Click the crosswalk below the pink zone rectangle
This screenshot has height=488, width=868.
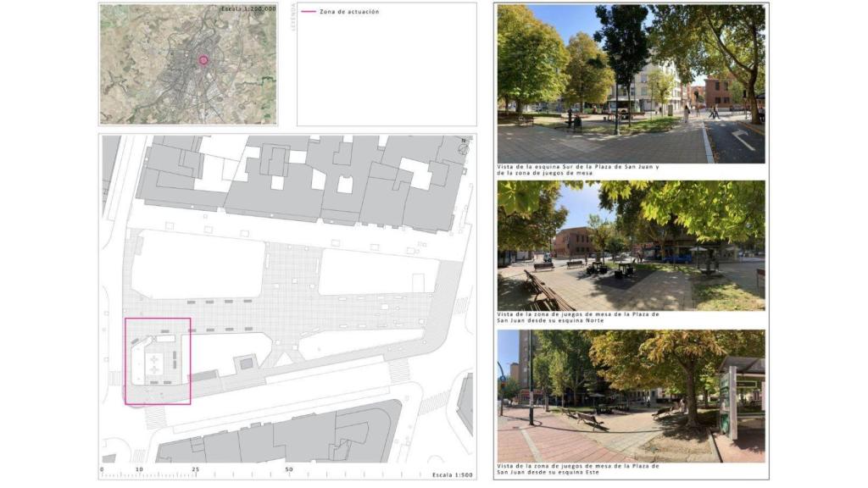point(156,416)
